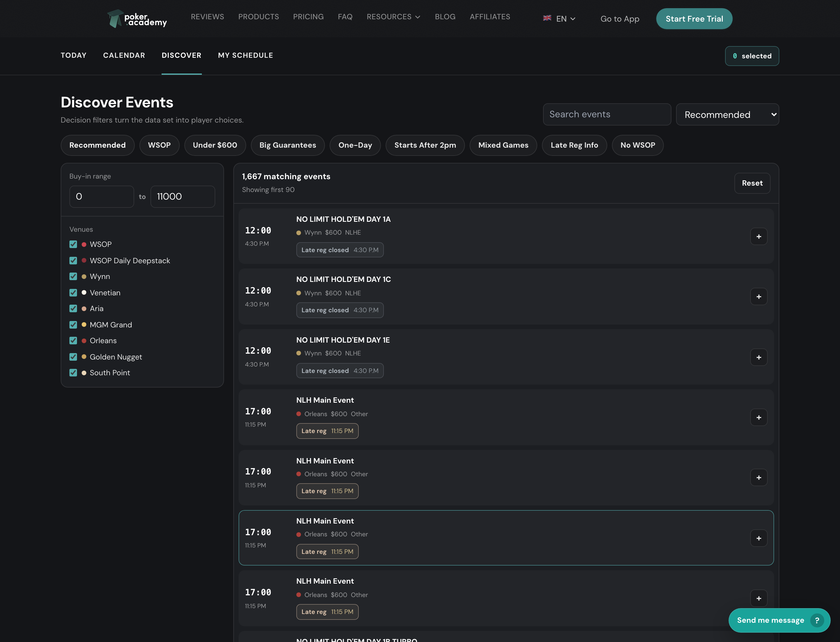Add NO LIMIT HOLD'EM DAY 1A to schedule
840x642 pixels.
click(759, 237)
